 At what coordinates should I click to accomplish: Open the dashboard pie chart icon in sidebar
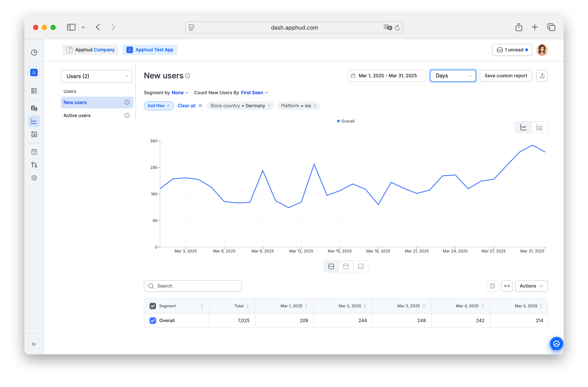(x=34, y=52)
